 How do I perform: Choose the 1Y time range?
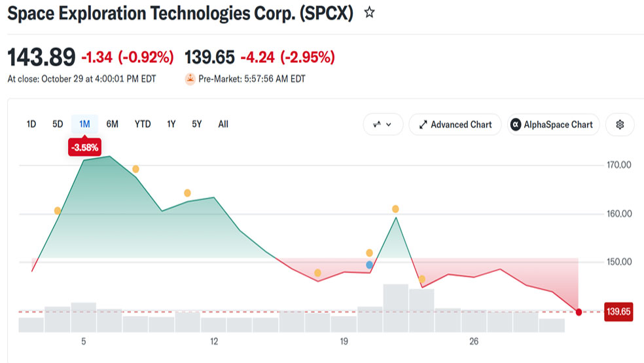[x=171, y=124]
